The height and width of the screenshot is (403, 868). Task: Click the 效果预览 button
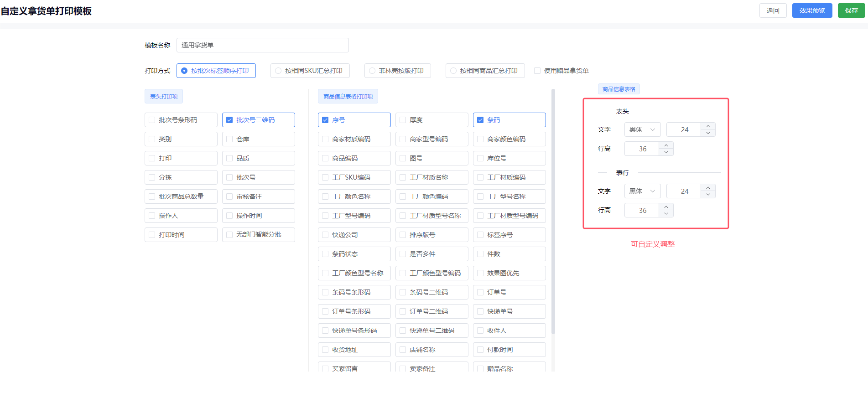click(x=812, y=10)
